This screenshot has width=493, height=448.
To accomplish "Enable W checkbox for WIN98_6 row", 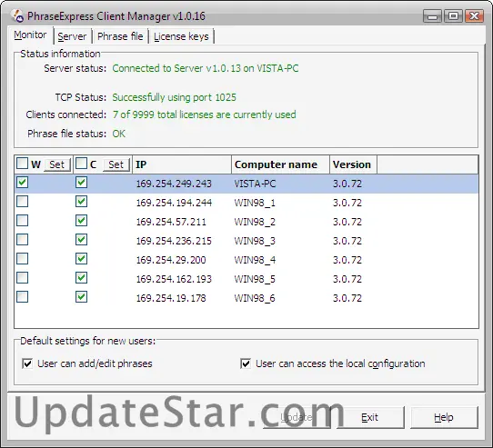I will click(23, 297).
